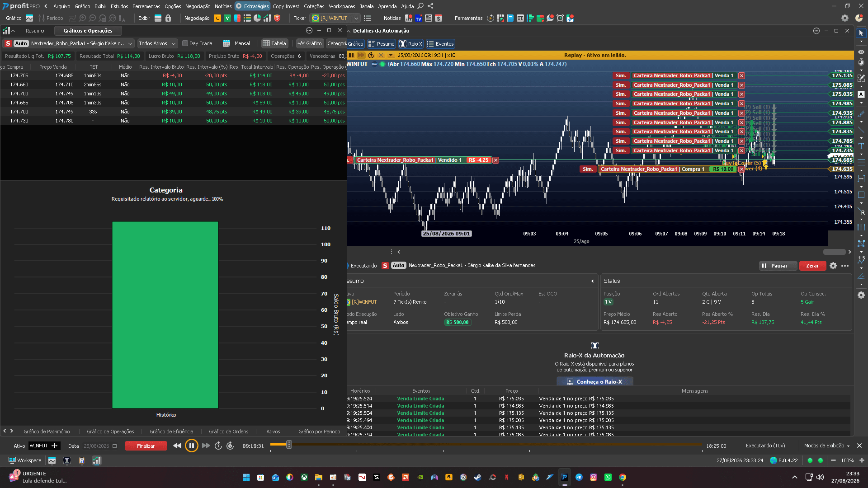
Task: Pause replay with the circled pause button
Action: tap(192, 446)
